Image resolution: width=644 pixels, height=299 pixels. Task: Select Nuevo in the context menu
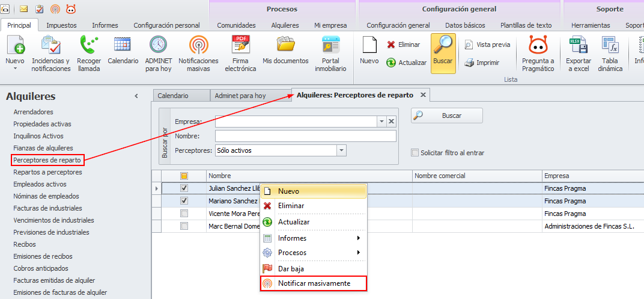[314, 191]
